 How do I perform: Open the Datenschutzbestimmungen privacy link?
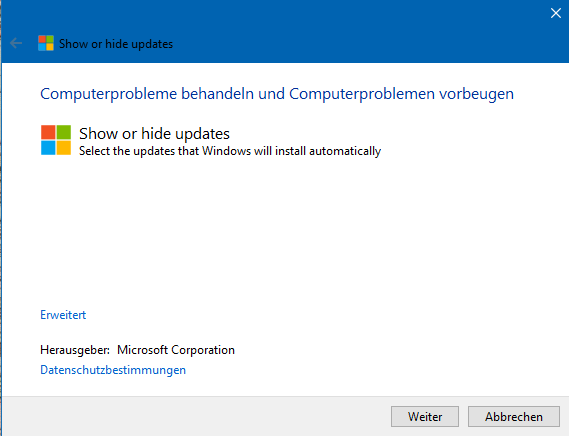113,370
